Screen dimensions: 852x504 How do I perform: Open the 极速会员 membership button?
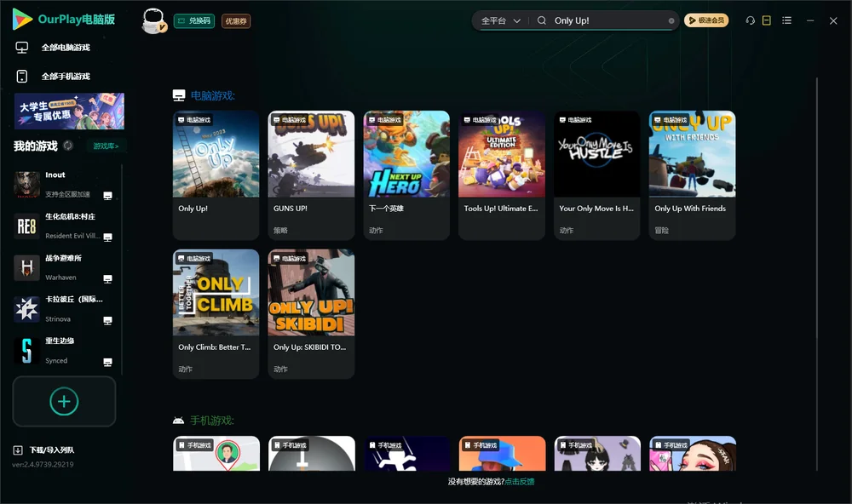[705, 20]
